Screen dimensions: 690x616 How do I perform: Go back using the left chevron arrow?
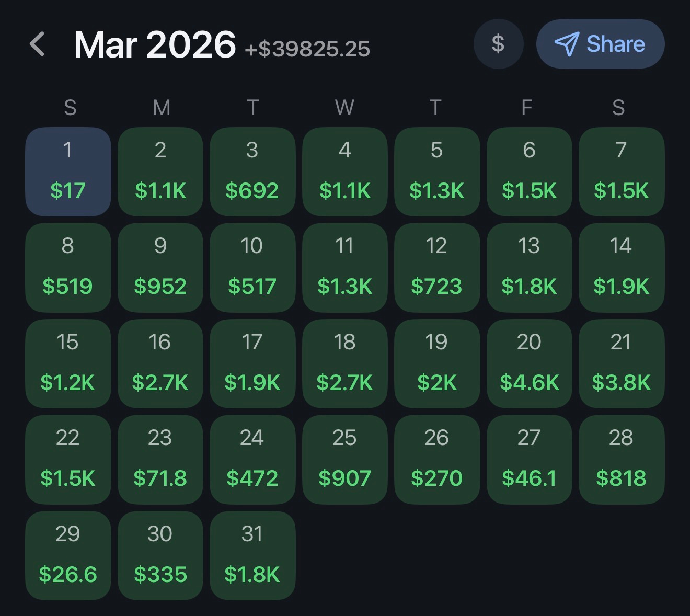pos(37,44)
